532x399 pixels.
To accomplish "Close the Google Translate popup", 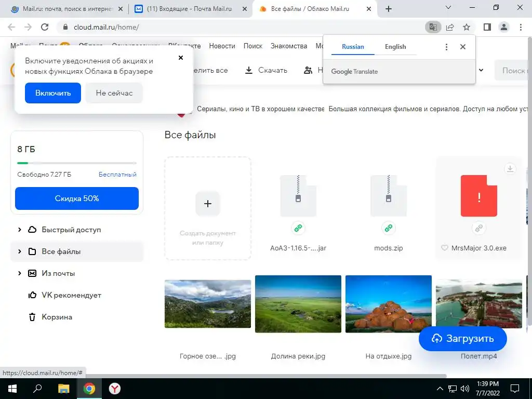I will pos(463,47).
